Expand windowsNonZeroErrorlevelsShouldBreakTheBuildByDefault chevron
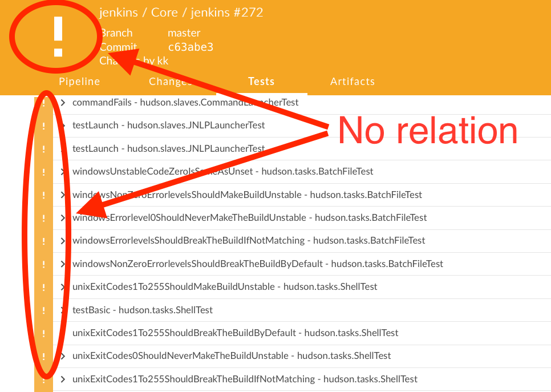 click(x=63, y=264)
